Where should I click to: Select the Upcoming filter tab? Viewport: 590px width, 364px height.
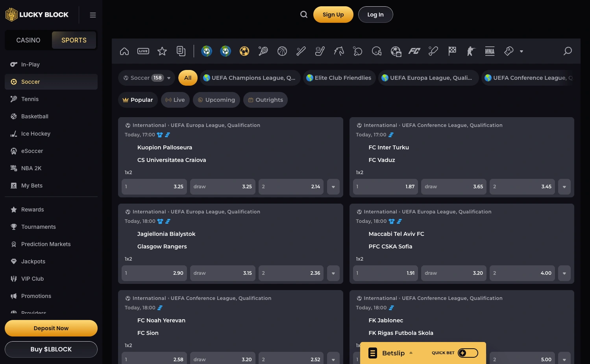pyautogui.click(x=216, y=100)
